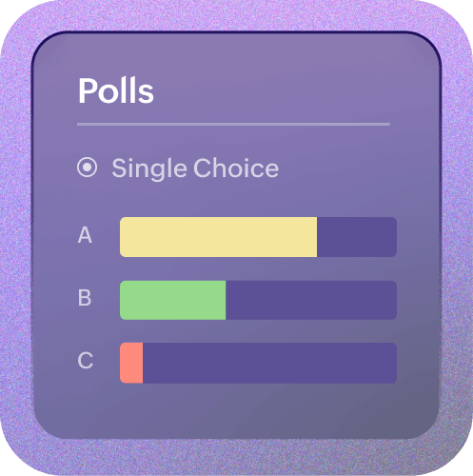Click the outer light purple border frame
This screenshot has width=473, height=476.
pyautogui.click(x=236, y=15)
